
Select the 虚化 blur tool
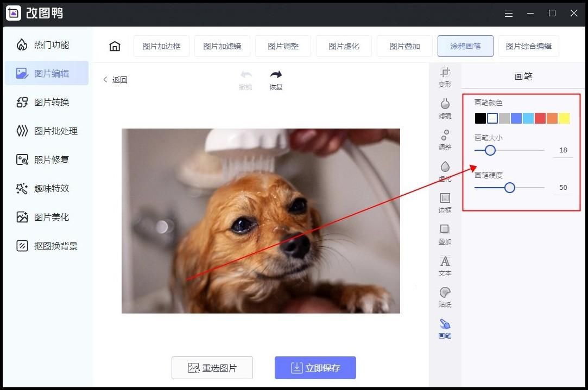[445, 171]
